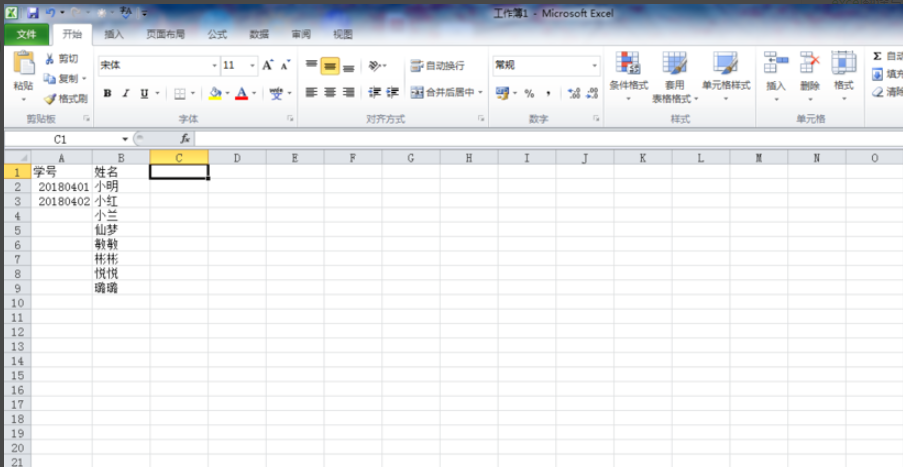The width and height of the screenshot is (903, 467).
Task: Click the Cut (剪切) scissors icon
Action: point(50,60)
